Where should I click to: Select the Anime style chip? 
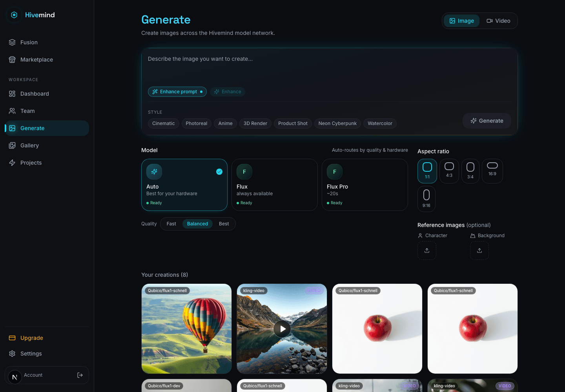click(225, 123)
